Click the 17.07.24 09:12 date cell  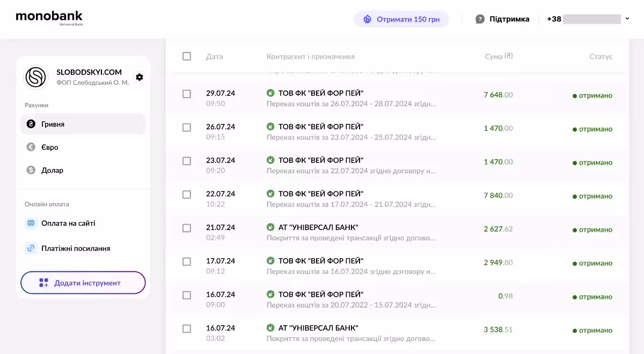tap(221, 266)
